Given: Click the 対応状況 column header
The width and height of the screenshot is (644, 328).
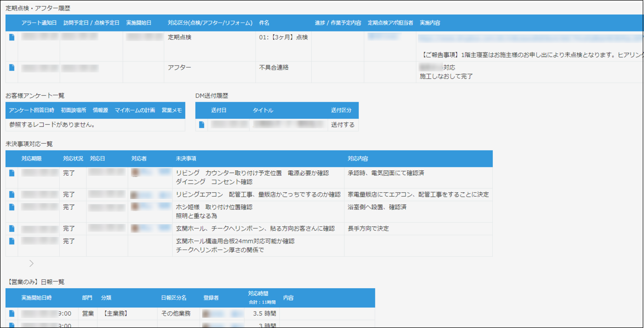Looking at the screenshot, I should point(73,158).
